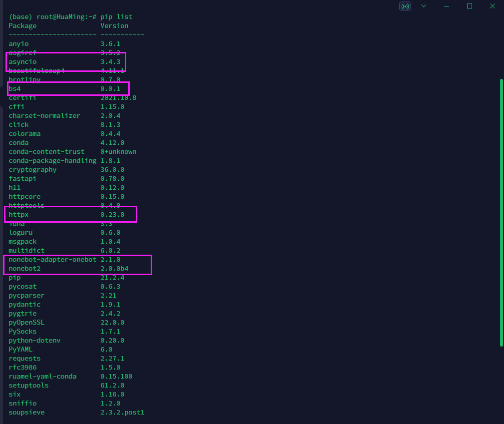Select the 'click' package name
504x424 pixels.
(18, 125)
